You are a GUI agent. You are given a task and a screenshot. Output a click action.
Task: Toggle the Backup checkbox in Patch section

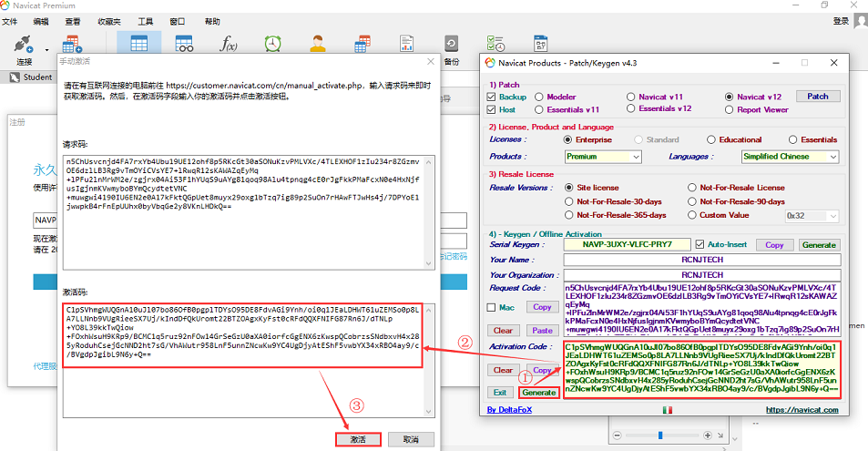491,97
